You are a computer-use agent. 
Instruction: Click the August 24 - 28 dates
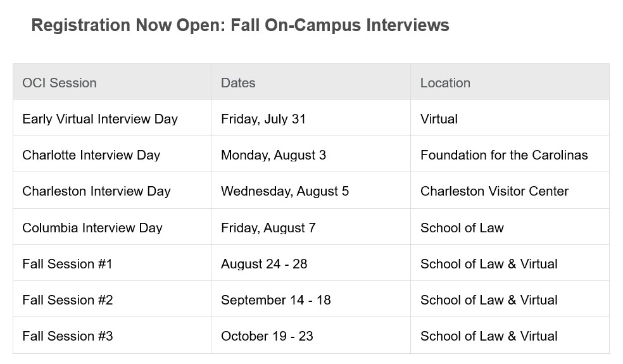click(x=264, y=264)
